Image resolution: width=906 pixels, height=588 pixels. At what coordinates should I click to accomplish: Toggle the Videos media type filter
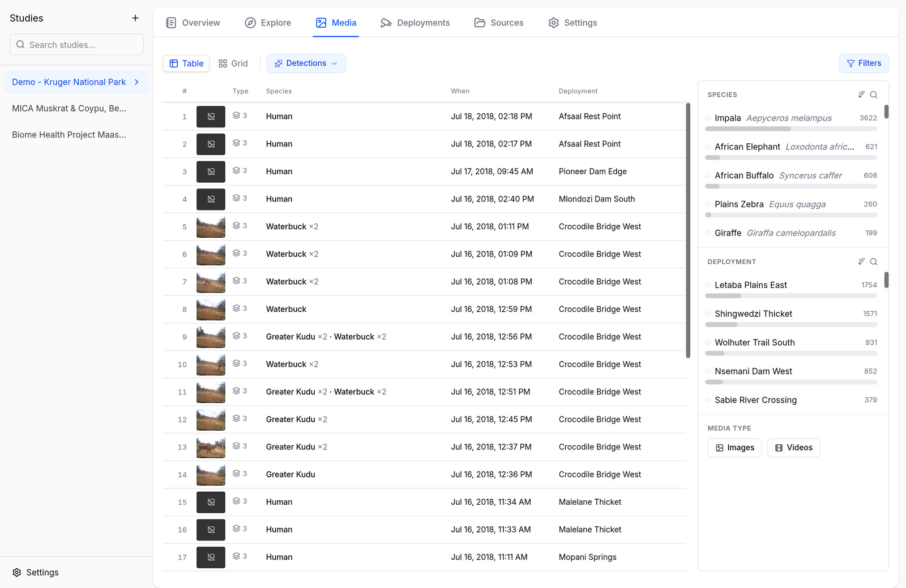[793, 448]
